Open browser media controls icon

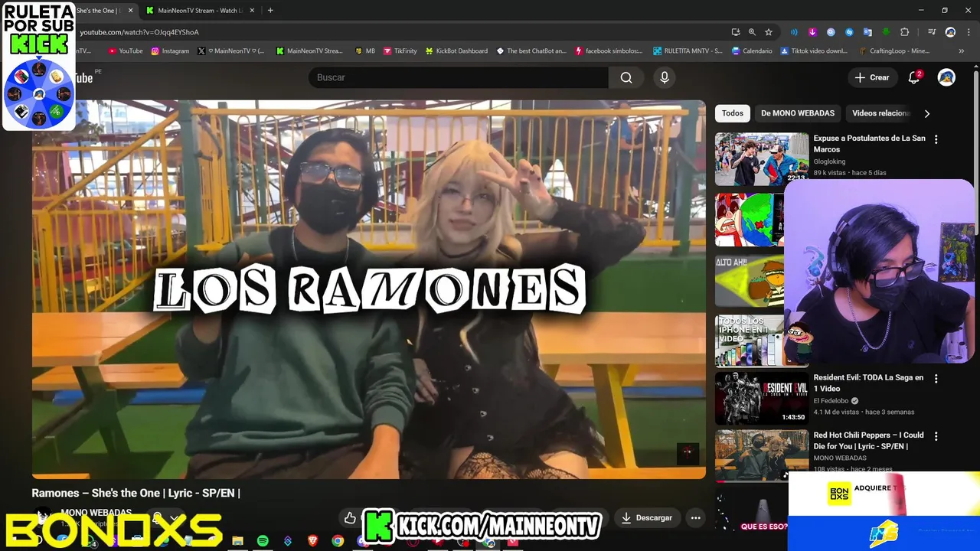pyautogui.click(x=932, y=32)
